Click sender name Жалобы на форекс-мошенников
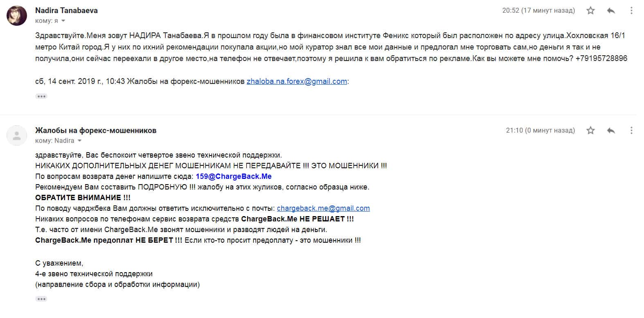 tap(96, 131)
